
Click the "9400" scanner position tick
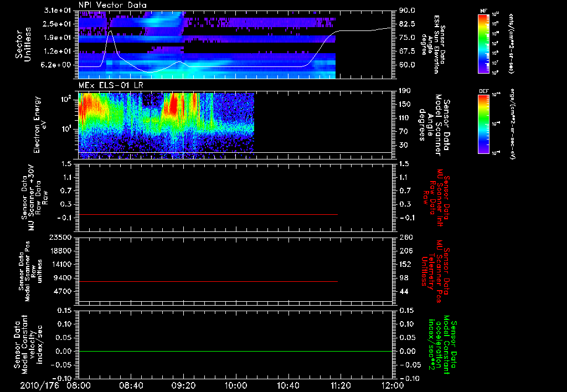click(63, 278)
